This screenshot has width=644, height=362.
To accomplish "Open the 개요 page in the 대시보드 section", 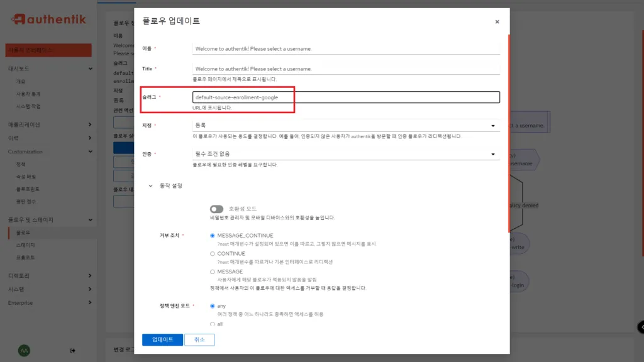I will pyautogui.click(x=21, y=80).
